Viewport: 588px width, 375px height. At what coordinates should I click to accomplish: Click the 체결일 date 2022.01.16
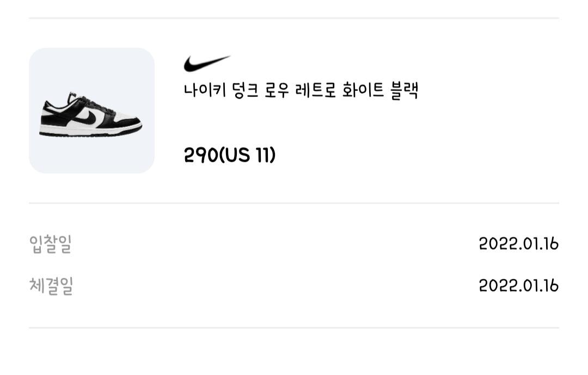518,286
